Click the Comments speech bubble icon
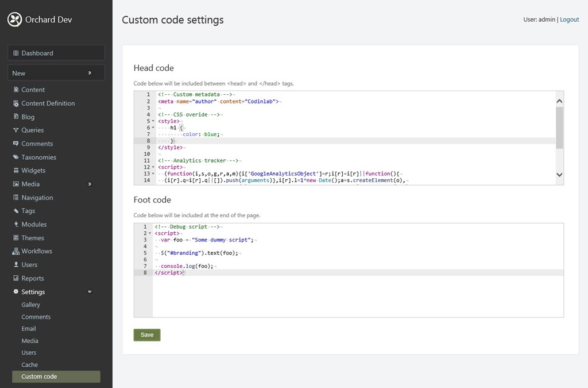The image size is (588, 388). point(16,144)
